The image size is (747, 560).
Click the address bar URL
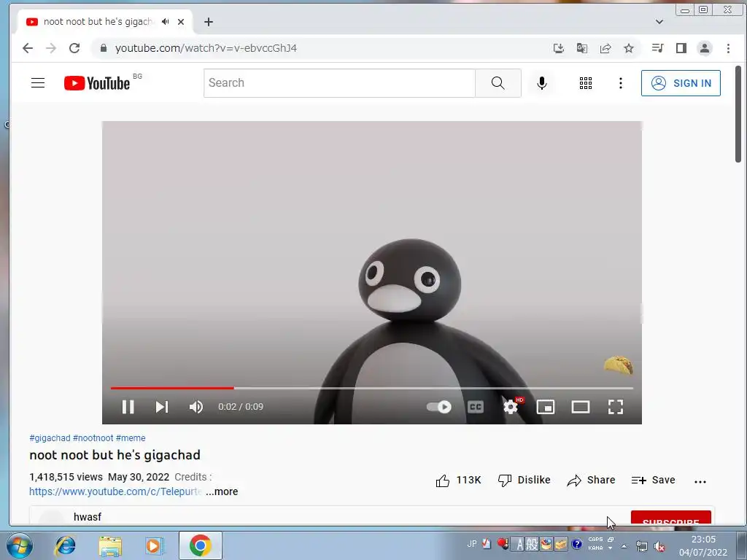pyautogui.click(x=206, y=48)
